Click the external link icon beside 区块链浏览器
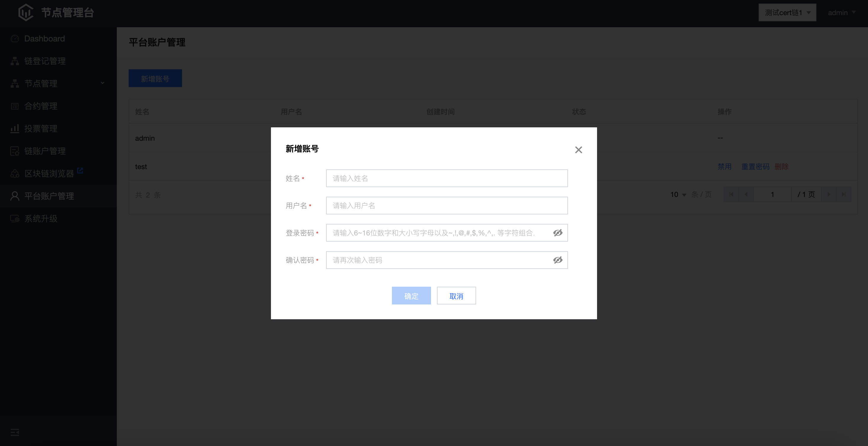 click(x=80, y=170)
